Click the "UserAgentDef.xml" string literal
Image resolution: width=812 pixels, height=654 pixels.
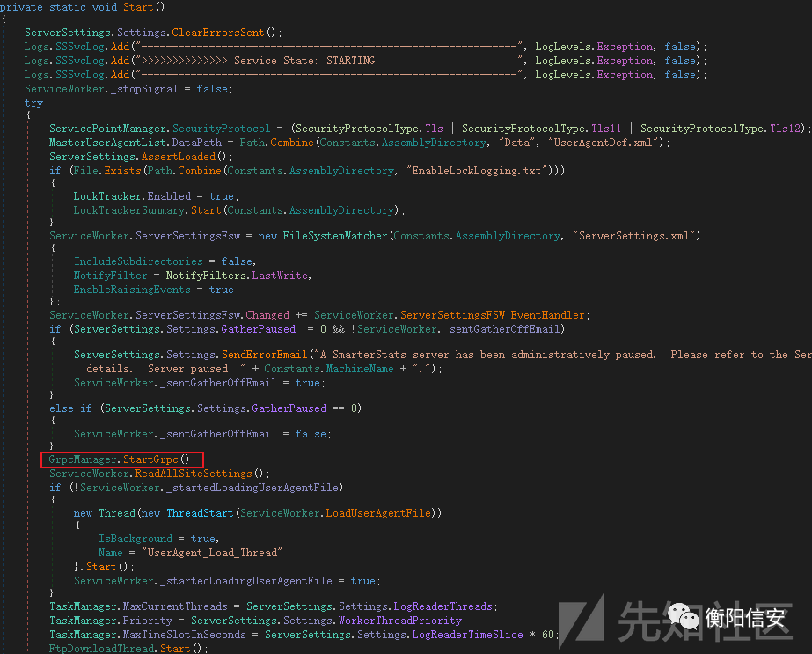pyautogui.click(x=604, y=142)
